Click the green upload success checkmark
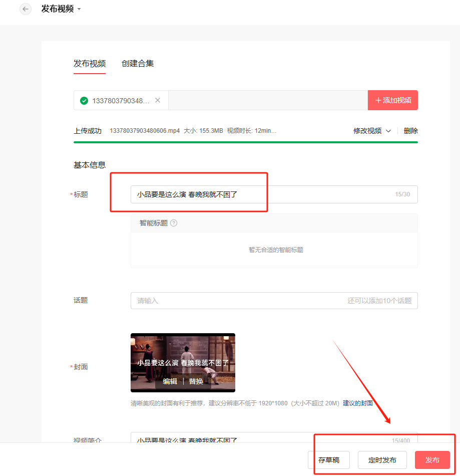 coord(84,101)
